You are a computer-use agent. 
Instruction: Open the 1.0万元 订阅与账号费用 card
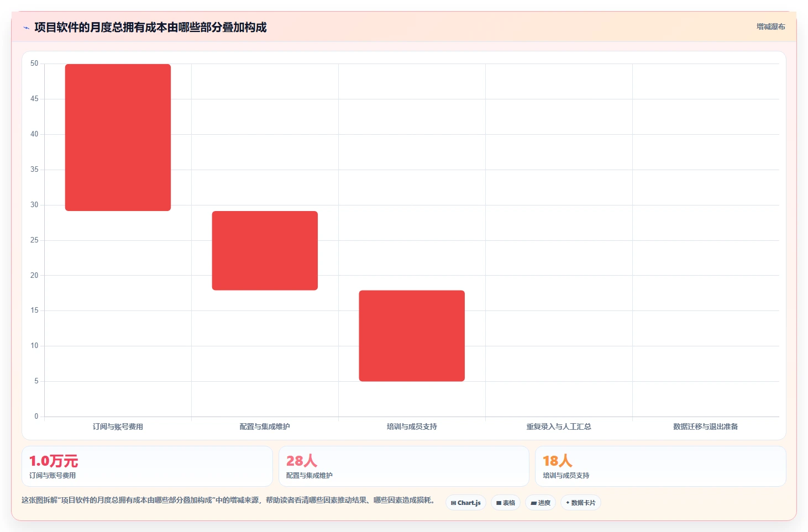147,466
